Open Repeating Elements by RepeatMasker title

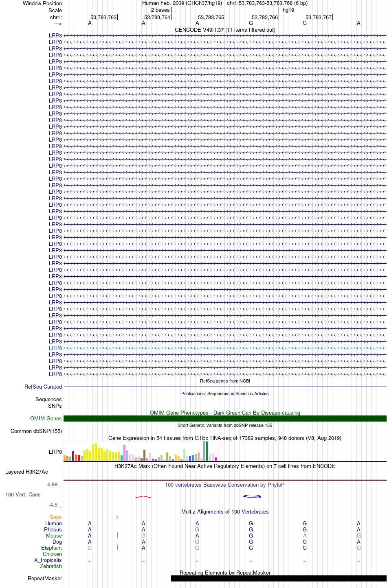225,573
